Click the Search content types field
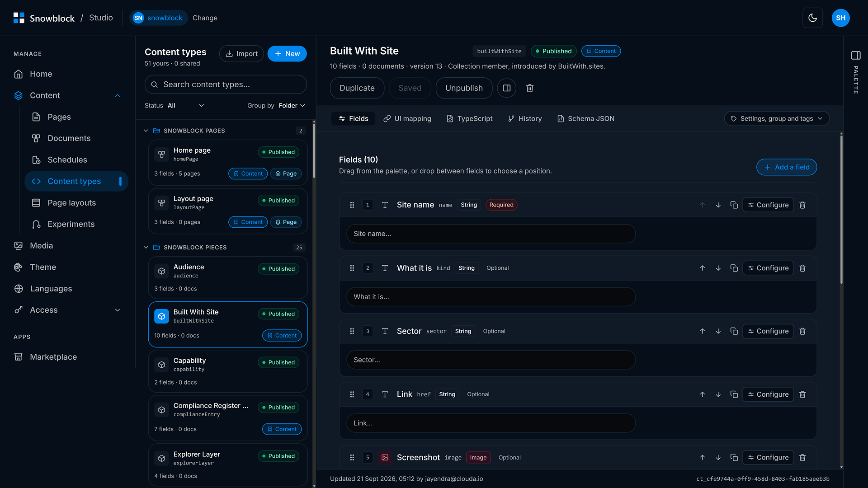The image size is (868, 488). 226,84
